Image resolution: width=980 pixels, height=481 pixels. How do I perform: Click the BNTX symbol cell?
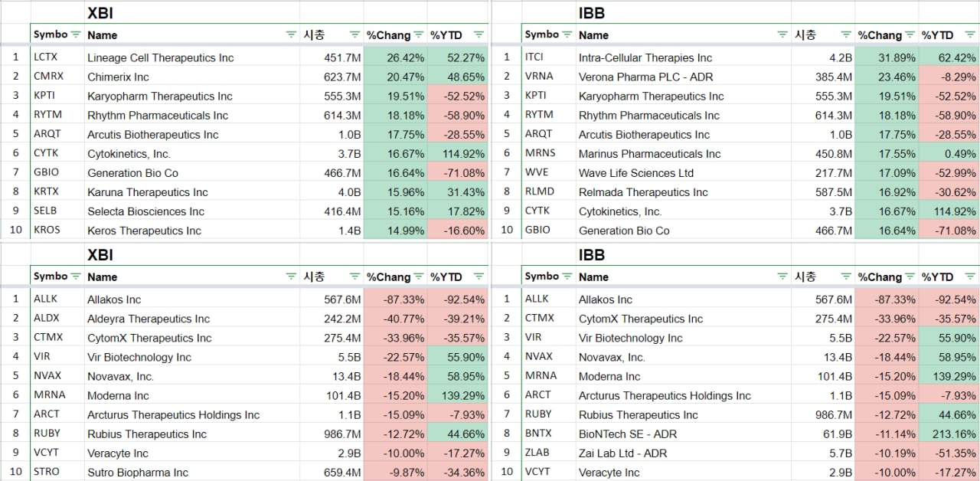[549, 434]
